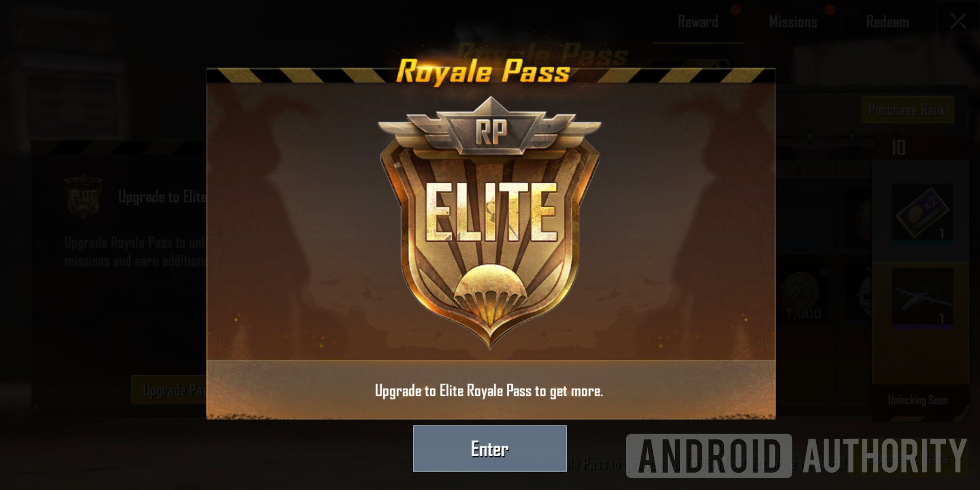
Task: Click the Upgrade to Elite heading at left
Action: 162,197
